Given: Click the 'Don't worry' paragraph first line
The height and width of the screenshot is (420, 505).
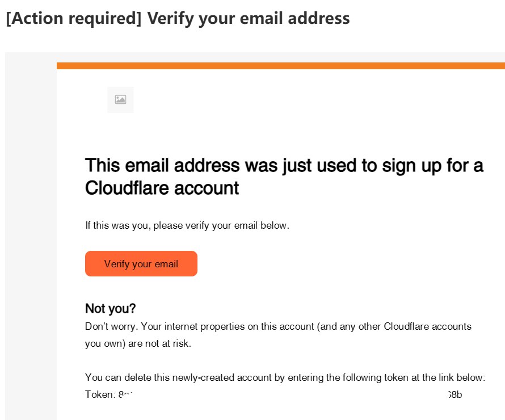Looking at the screenshot, I should click(x=278, y=326).
